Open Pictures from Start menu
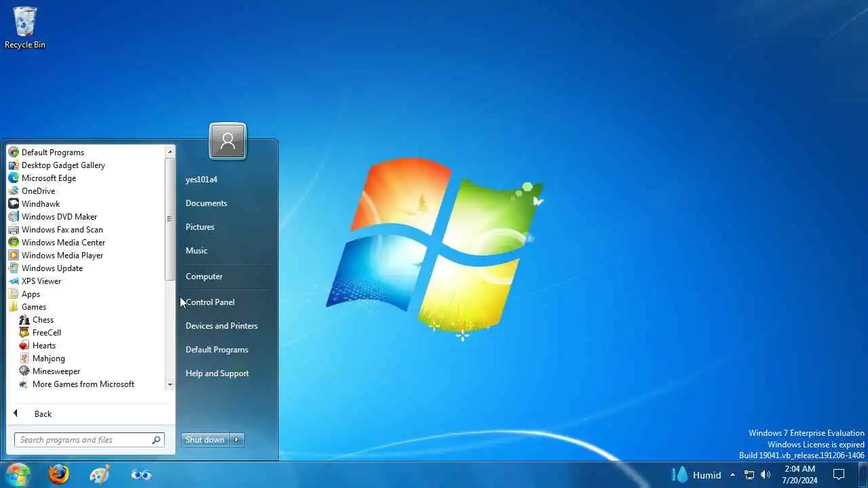The height and width of the screenshot is (488, 868). (200, 227)
